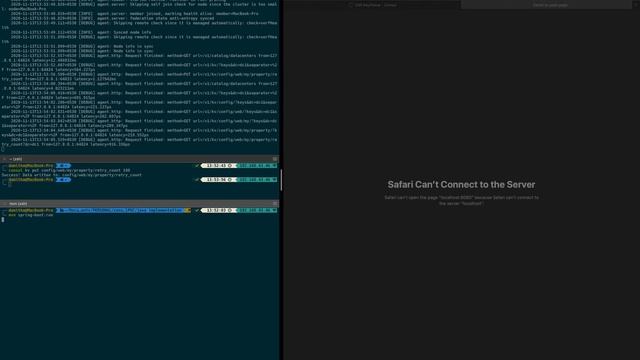This screenshot has height=360, width=640.
Task: Click the 13:53:56 timestamp badge in zsh pane
Action: pos(218,180)
